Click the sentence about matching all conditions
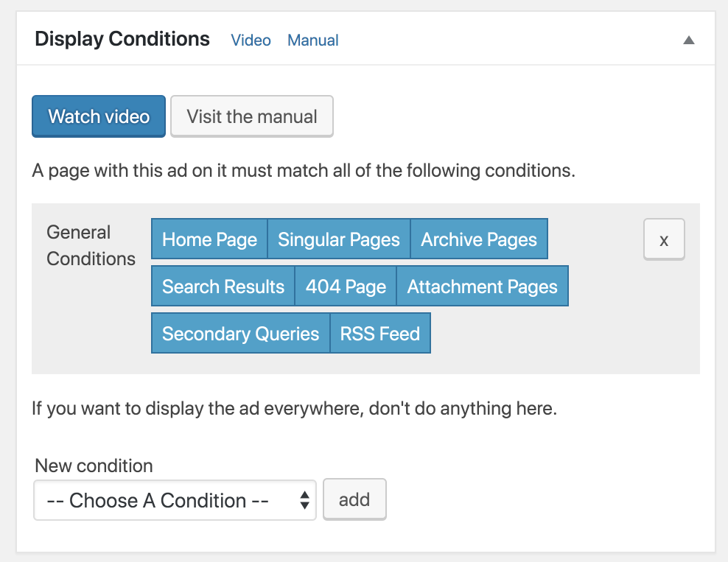 [303, 172]
